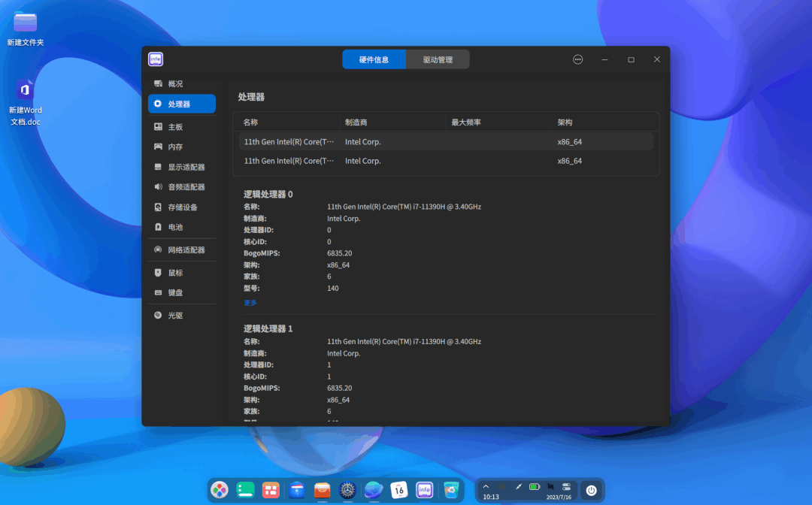Open the multitasking view dock icon

pyautogui.click(x=271, y=490)
